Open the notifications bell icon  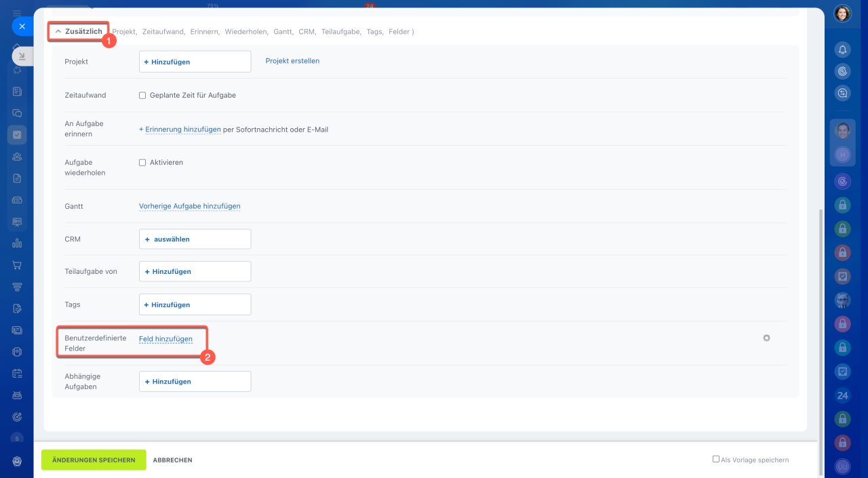pyautogui.click(x=842, y=49)
